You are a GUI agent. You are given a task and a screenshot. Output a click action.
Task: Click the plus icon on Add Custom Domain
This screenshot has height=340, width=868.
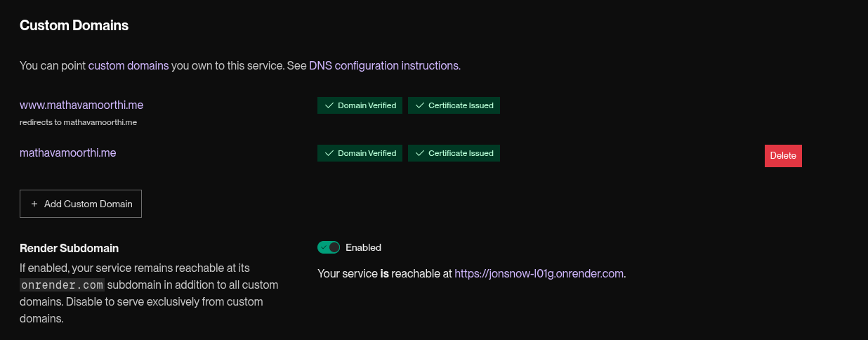coord(34,204)
